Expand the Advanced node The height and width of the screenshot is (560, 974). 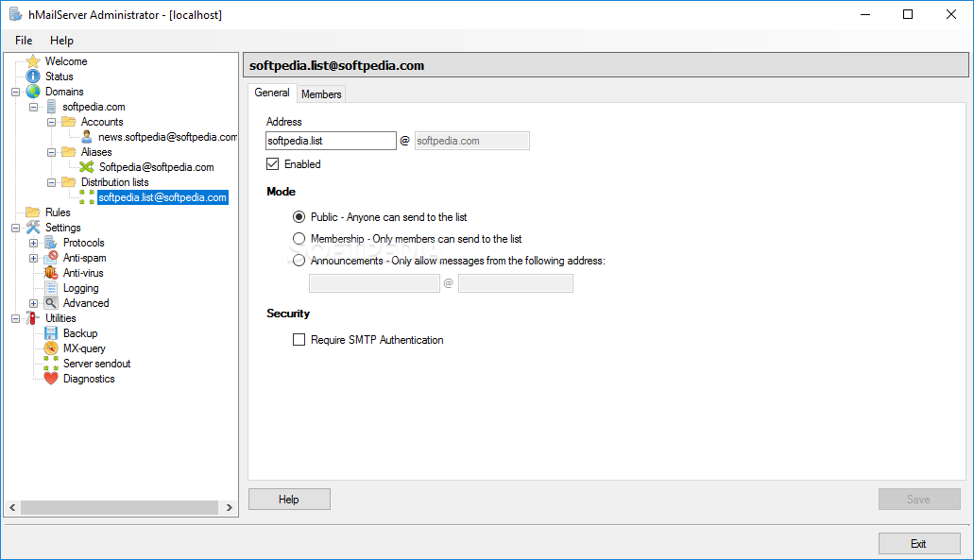pos(34,303)
